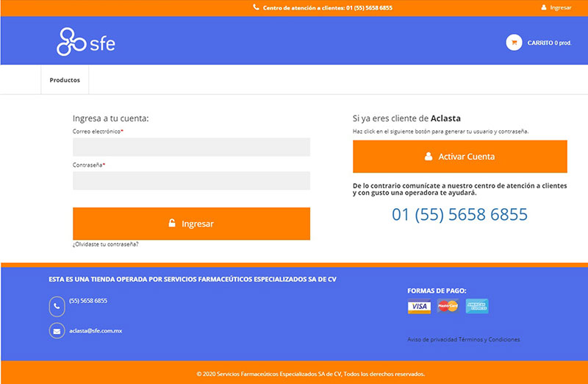Screen dimensions: 588x384
Task: Click the ESTA ES UNA TIENDA OPERADA footer text
Action: pos(193,280)
